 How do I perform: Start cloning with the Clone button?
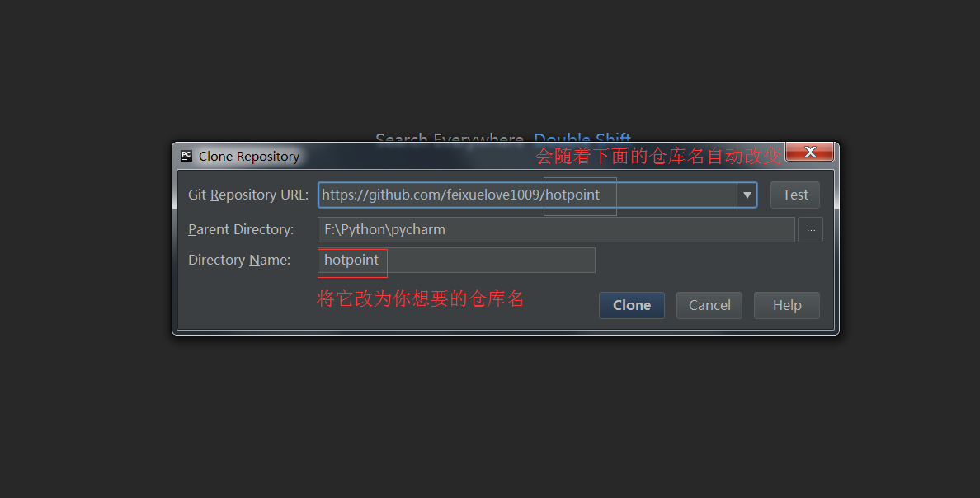(x=631, y=305)
